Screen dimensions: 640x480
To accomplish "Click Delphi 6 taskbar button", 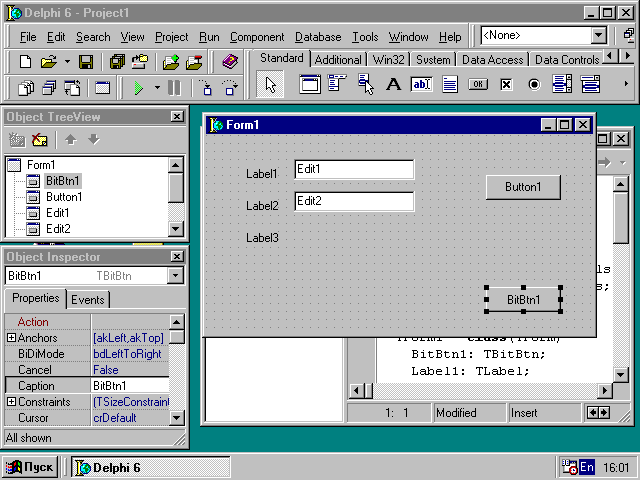I will 151,467.
